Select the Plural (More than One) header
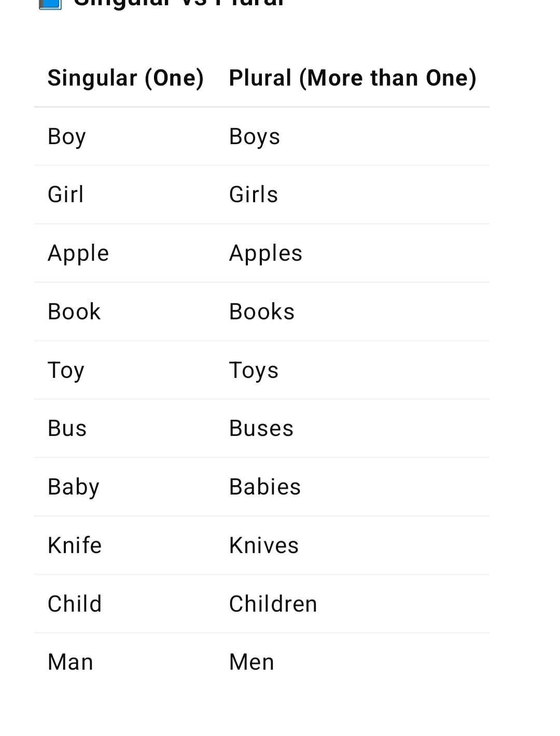The height and width of the screenshot is (736, 560). click(x=353, y=78)
